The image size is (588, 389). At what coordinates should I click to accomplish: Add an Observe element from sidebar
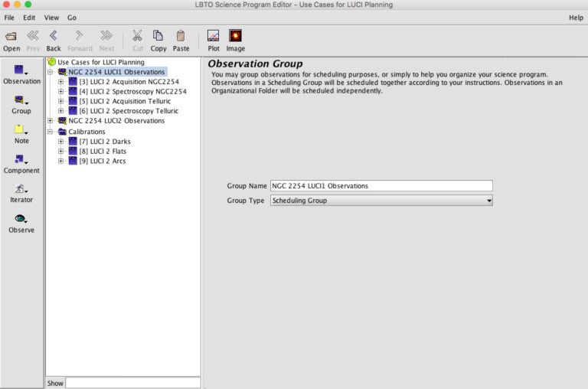21,224
